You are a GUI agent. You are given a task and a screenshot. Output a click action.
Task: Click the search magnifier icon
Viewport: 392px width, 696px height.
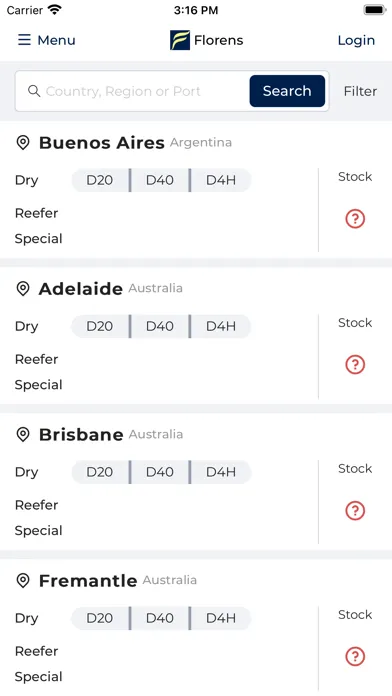[34, 91]
